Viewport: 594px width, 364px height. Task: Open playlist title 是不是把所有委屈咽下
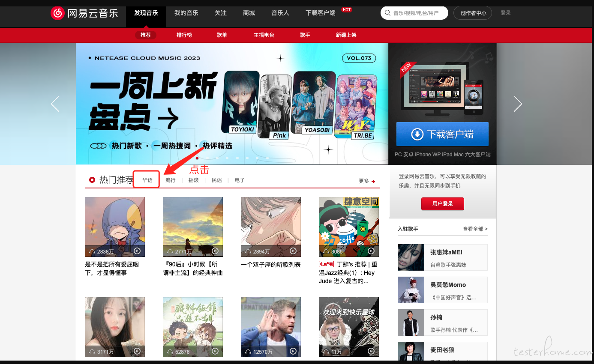(x=112, y=269)
